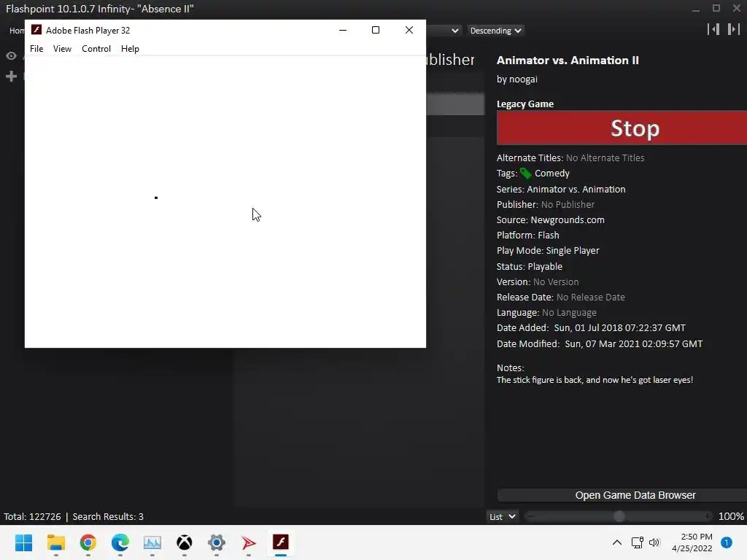Click the No Publisher field
Image resolution: width=747 pixels, height=560 pixels.
point(568,204)
